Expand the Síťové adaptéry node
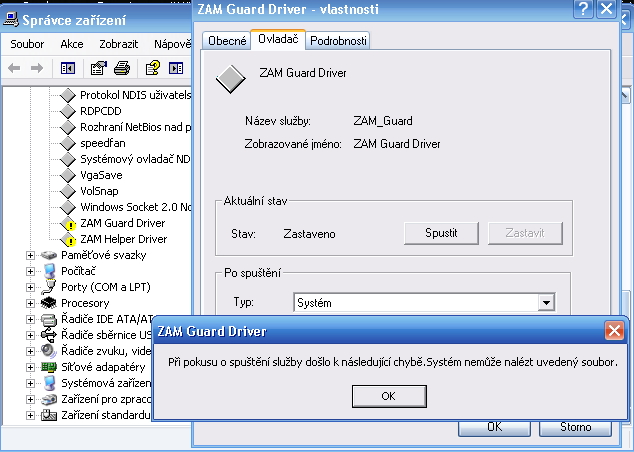The image size is (634, 452). coord(30,367)
